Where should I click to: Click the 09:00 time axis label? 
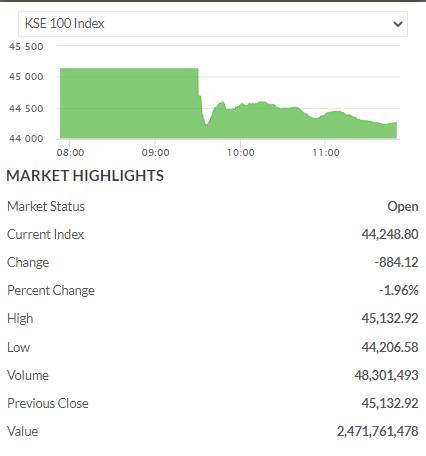click(x=156, y=153)
